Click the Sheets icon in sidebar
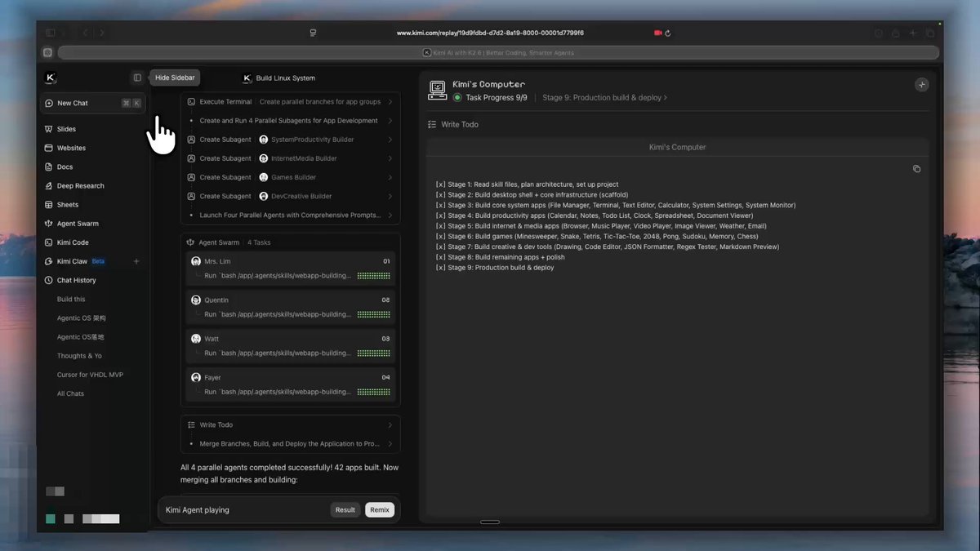Viewport: 980px width, 551px height. (49, 204)
